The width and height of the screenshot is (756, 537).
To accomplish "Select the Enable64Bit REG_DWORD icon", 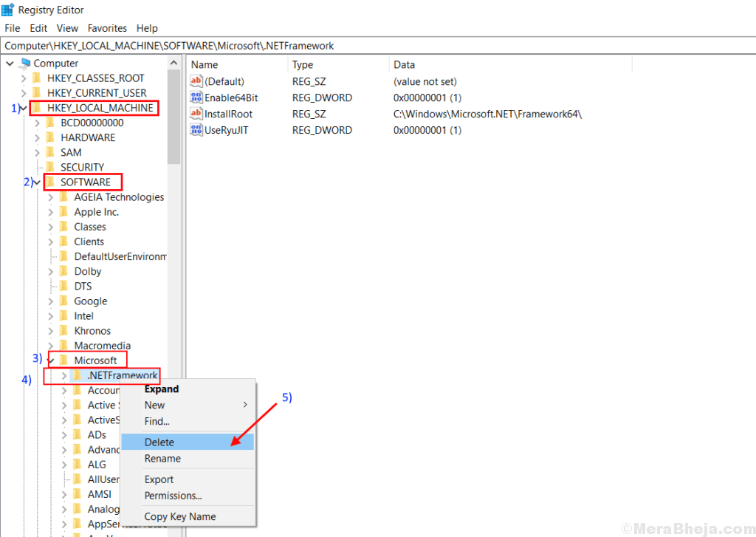I will pos(196,98).
